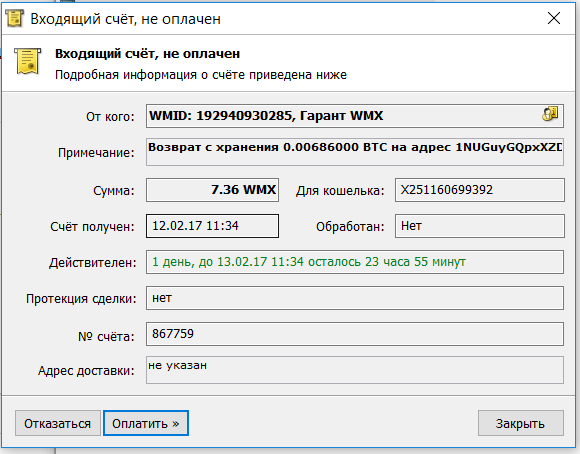
Task: Click the Действителен validity period field
Action: pyautogui.click(x=355, y=262)
